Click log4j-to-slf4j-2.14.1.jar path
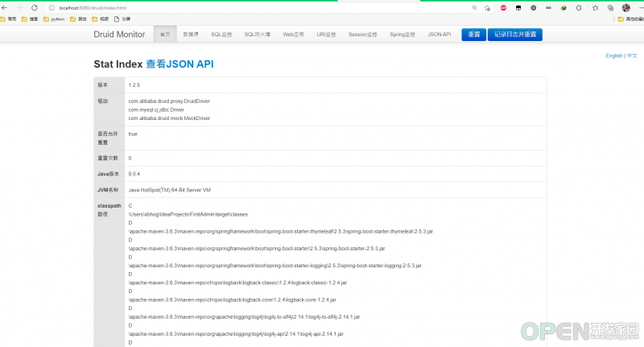Screen dimensions: 644x347 pyautogui.click(x=245, y=317)
